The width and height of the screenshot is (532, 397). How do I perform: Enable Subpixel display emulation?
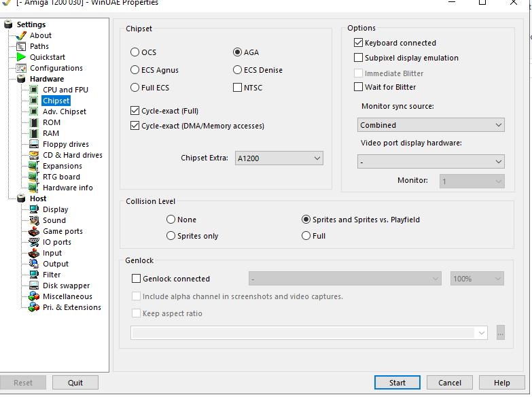[358, 58]
